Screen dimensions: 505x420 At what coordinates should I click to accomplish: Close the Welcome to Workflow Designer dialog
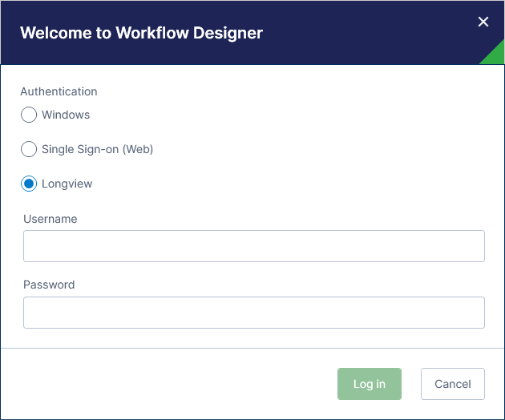click(x=483, y=22)
